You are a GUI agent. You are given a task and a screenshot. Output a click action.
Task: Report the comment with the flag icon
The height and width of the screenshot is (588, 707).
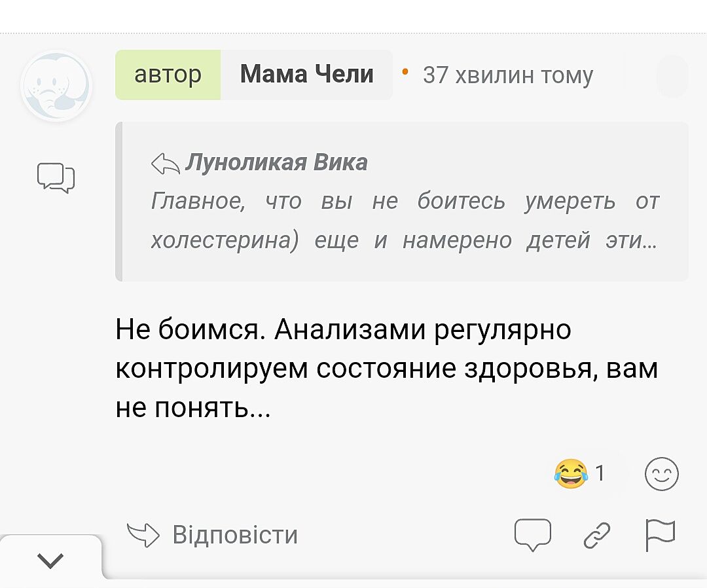tap(659, 536)
